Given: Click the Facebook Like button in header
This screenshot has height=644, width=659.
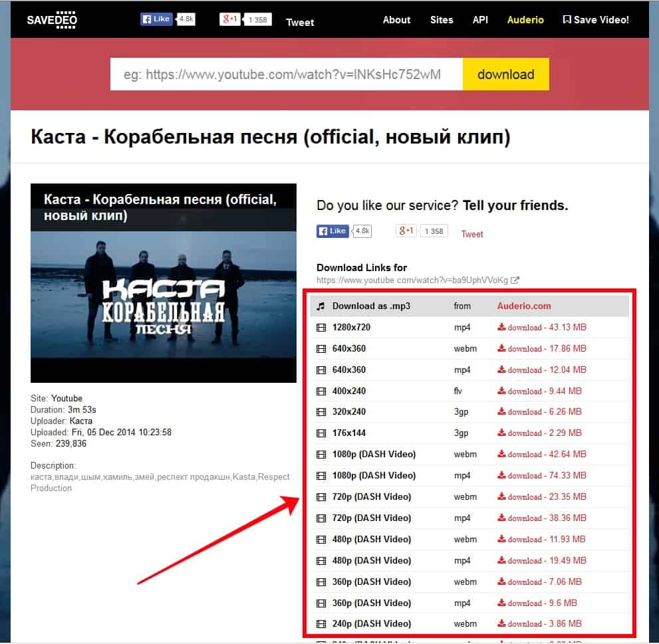Looking at the screenshot, I should [x=156, y=19].
